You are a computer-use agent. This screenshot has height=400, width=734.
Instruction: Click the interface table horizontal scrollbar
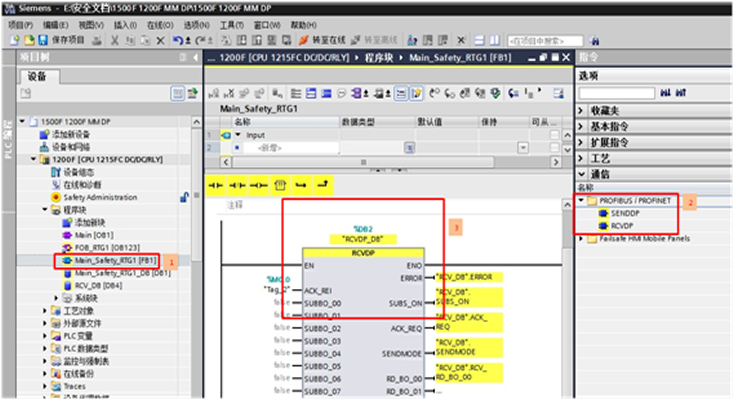(363, 162)
